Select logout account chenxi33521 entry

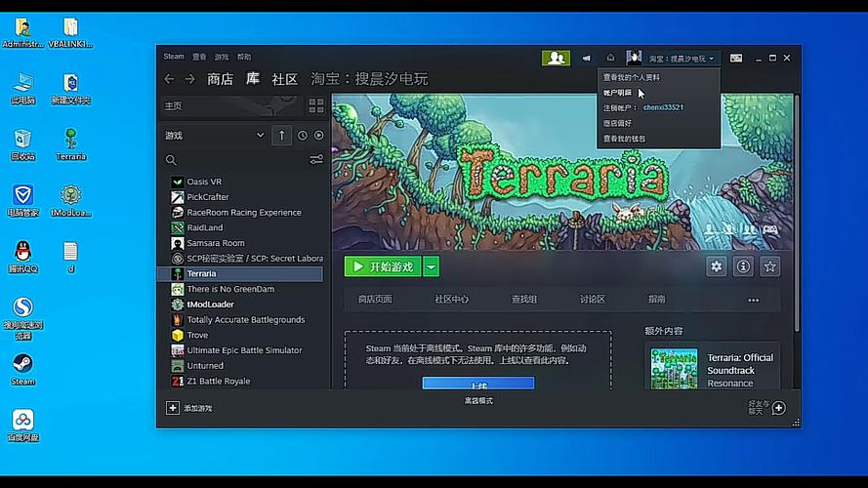pyautogui.click(x=643, y=108)
